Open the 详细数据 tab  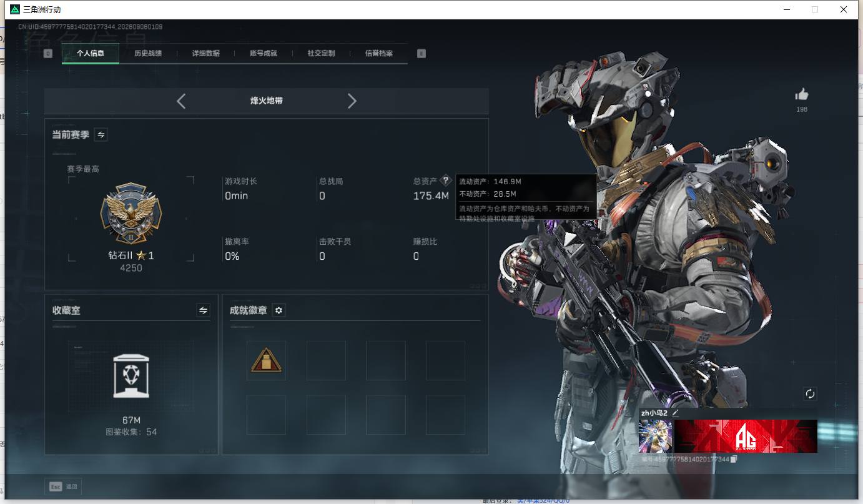click(205, 54)
